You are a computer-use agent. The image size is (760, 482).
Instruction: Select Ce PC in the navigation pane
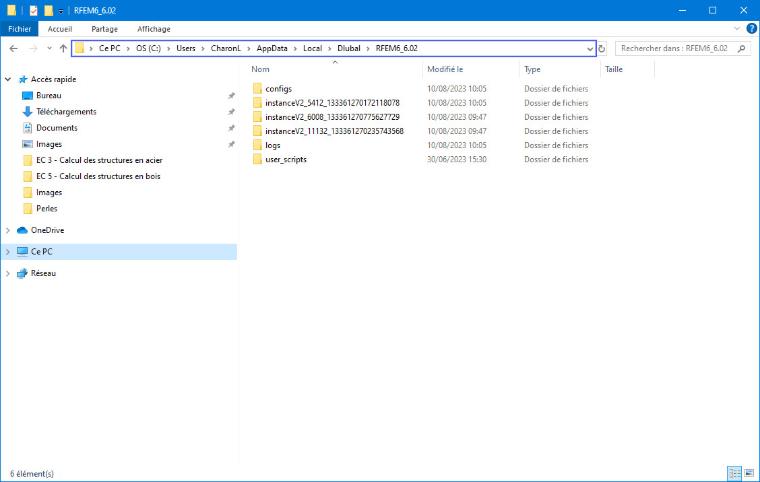(41, 252)
